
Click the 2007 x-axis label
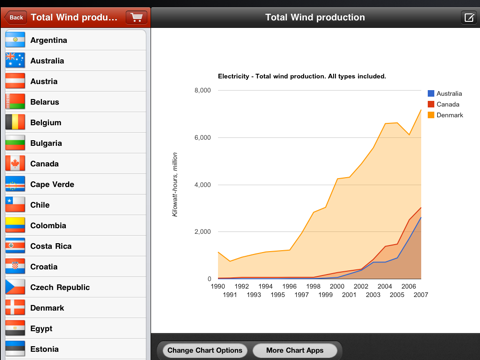coord(421,295)
